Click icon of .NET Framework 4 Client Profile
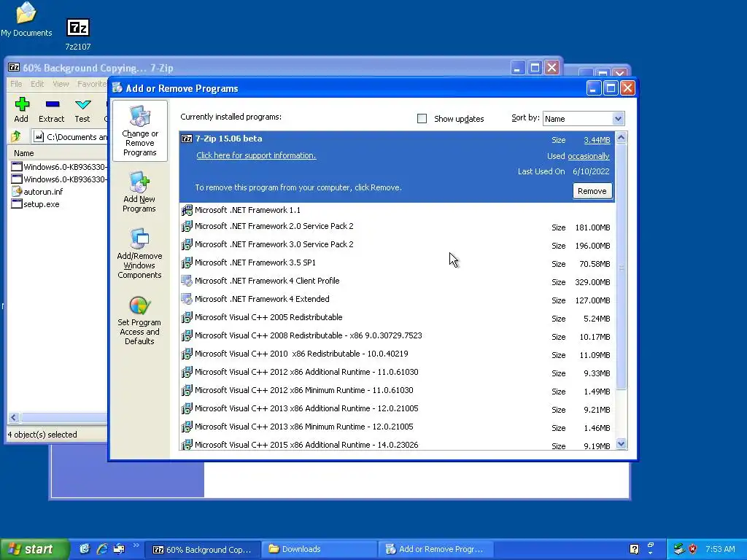This screenshot has width=747, height=560. click(x=187, y=281)
